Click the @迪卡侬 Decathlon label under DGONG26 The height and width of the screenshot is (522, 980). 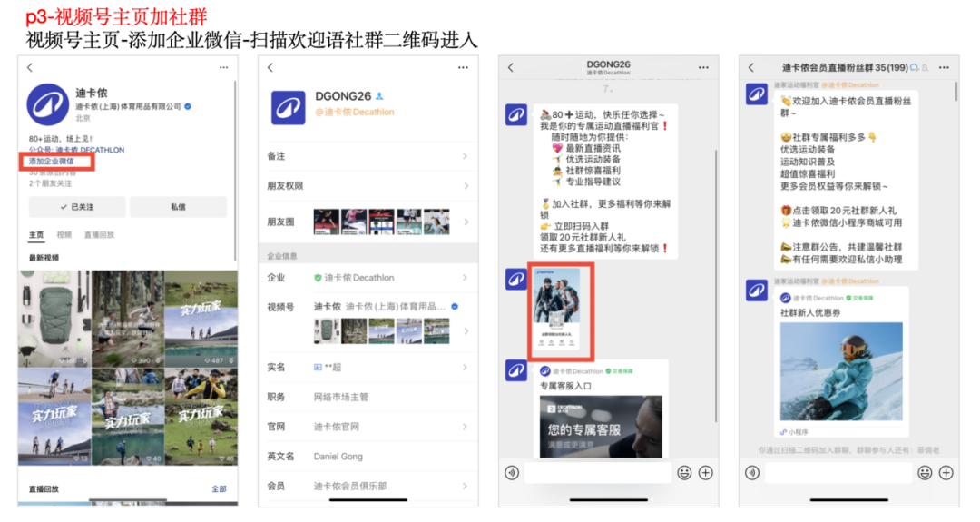point(355,113)
